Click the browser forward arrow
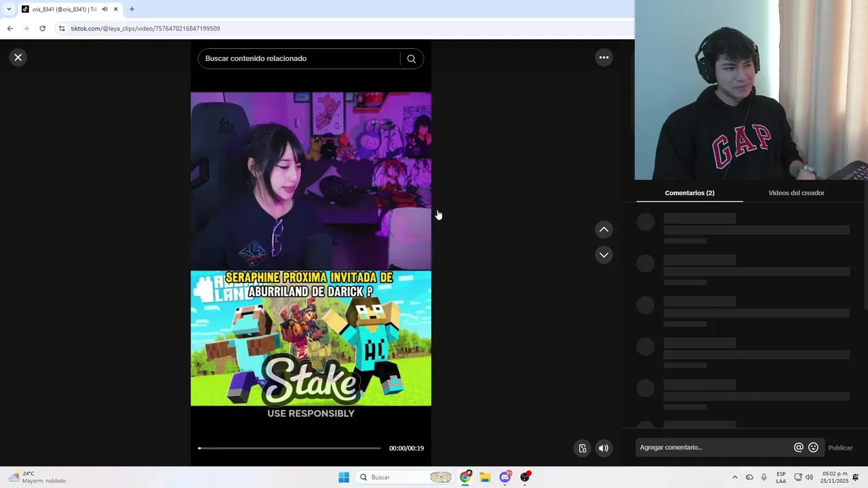 pyautogui.click(x=26, y=28)
